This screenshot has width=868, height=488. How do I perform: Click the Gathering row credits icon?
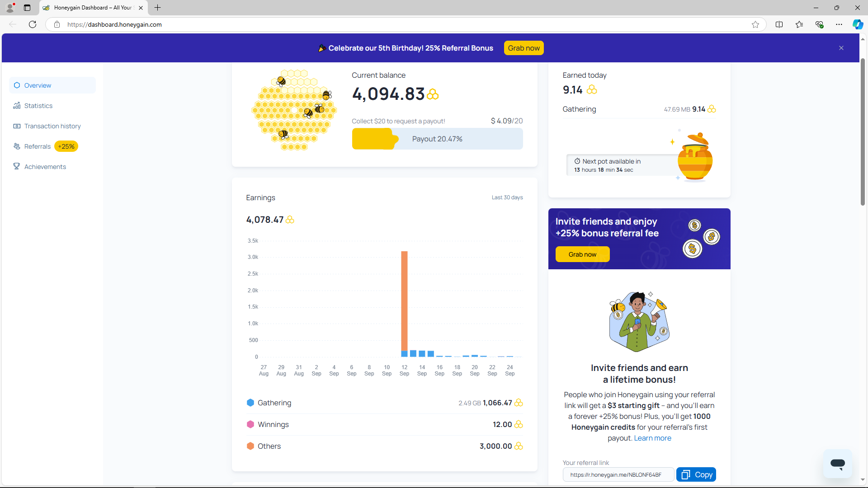(x=519, y=403)
